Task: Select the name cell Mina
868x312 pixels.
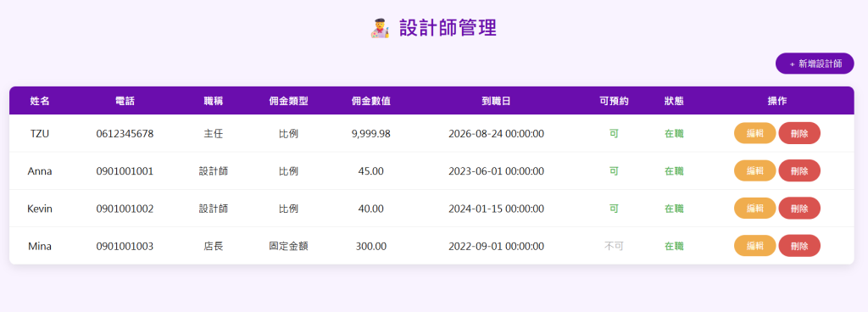Action: point(40,246)
